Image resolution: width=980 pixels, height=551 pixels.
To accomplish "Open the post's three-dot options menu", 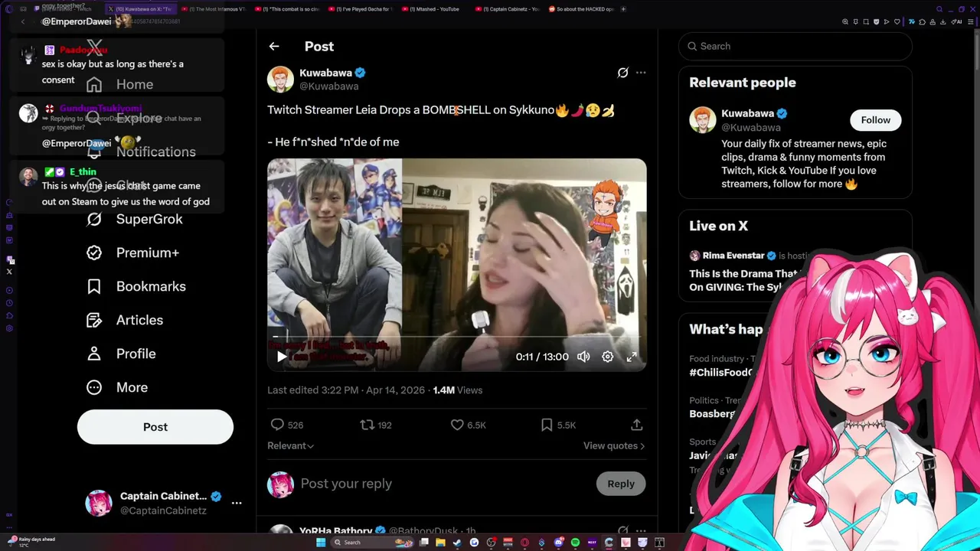I will [x=641, y=73].
